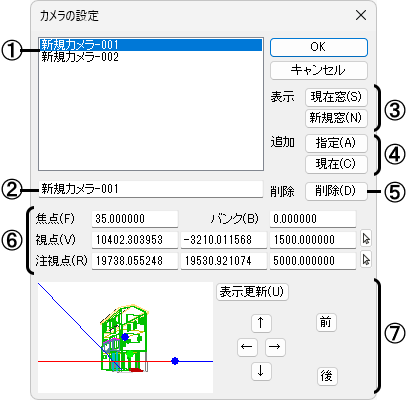Move camera with the left arrow button

(247, 347)
